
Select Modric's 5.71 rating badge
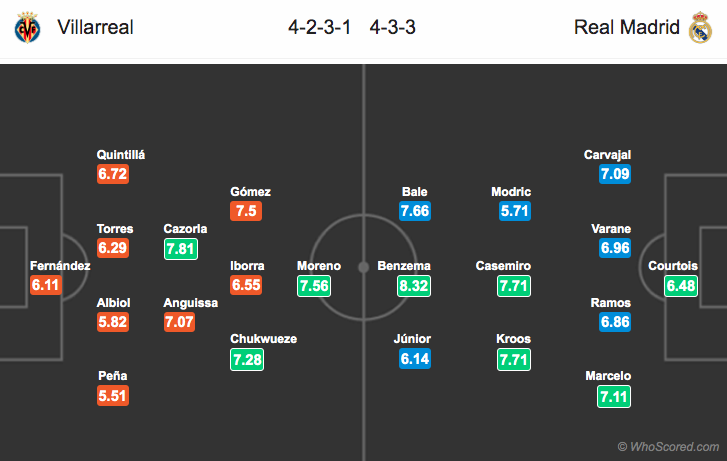(515, 211)
